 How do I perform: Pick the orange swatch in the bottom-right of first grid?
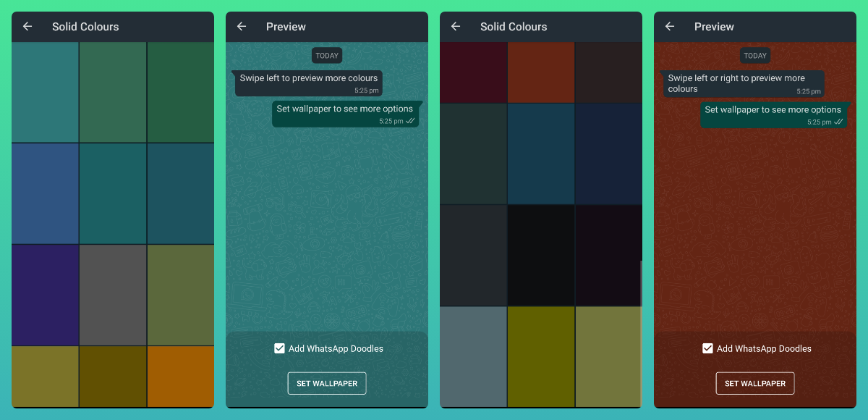[180, 376]
